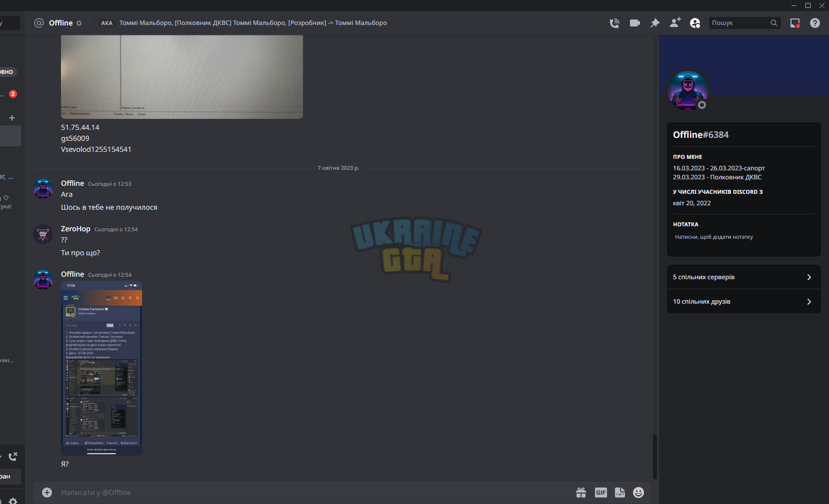
Task: Click ZeroHop's avatar in chat
Action: [x=43, y=234]
